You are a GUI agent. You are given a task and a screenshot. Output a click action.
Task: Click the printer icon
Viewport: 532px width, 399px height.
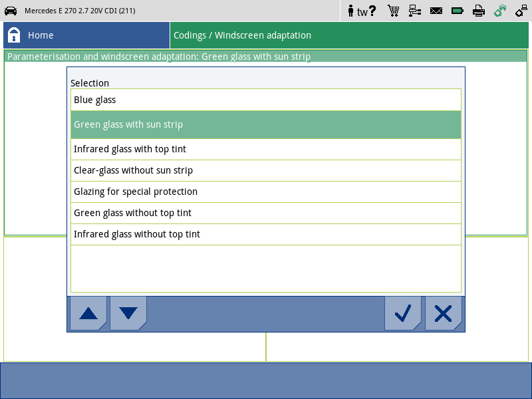(479, 11)
